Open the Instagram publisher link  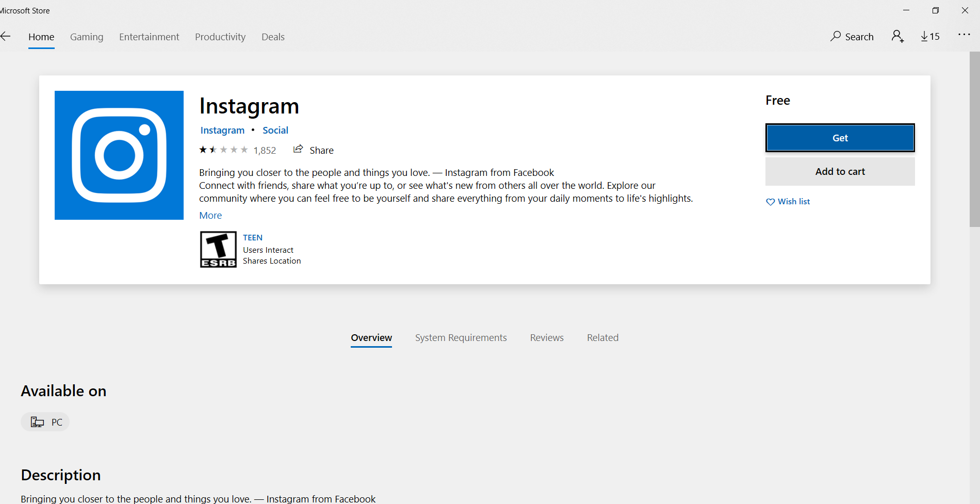[x=222, y=130]
